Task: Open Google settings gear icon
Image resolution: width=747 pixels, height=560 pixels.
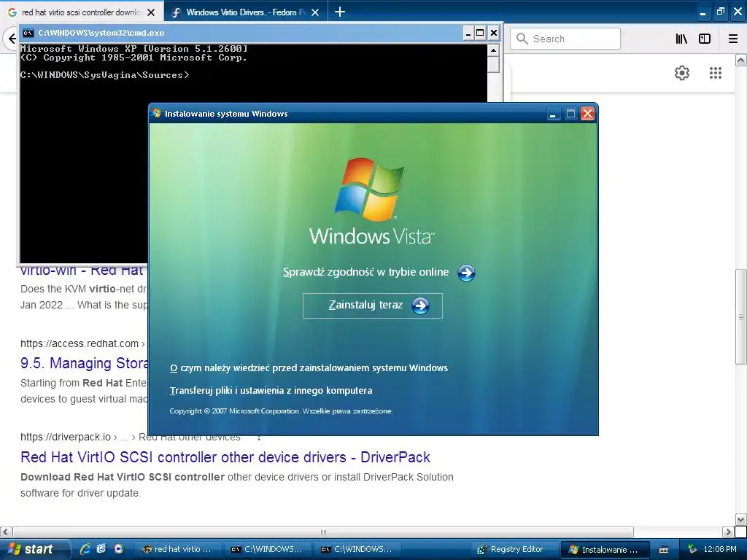Action: coord(682,73)
